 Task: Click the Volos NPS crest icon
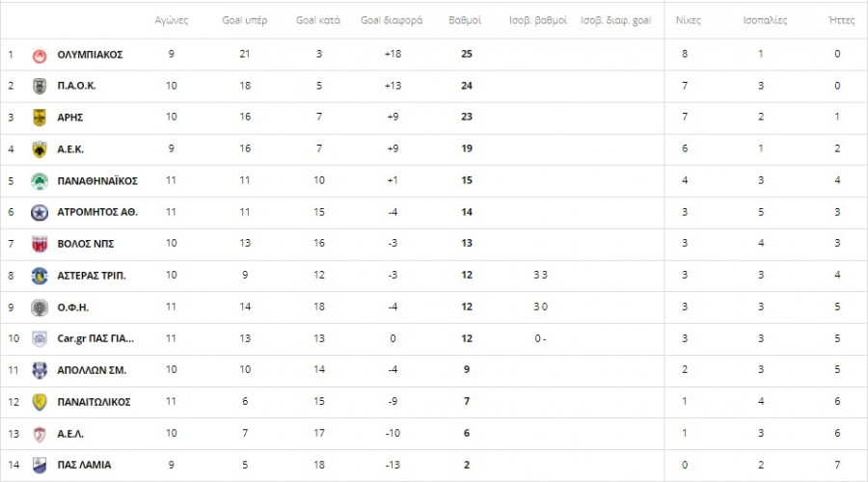40,244
